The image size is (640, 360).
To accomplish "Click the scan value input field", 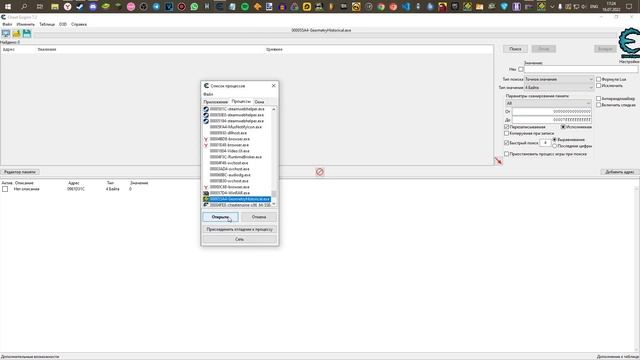I will [581, 69].
